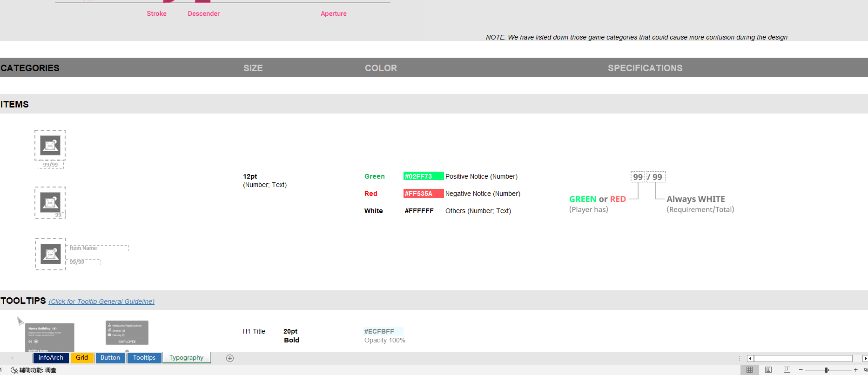
Task: Click the item icon beside Item Name
Action: click(x=50, y=254)
